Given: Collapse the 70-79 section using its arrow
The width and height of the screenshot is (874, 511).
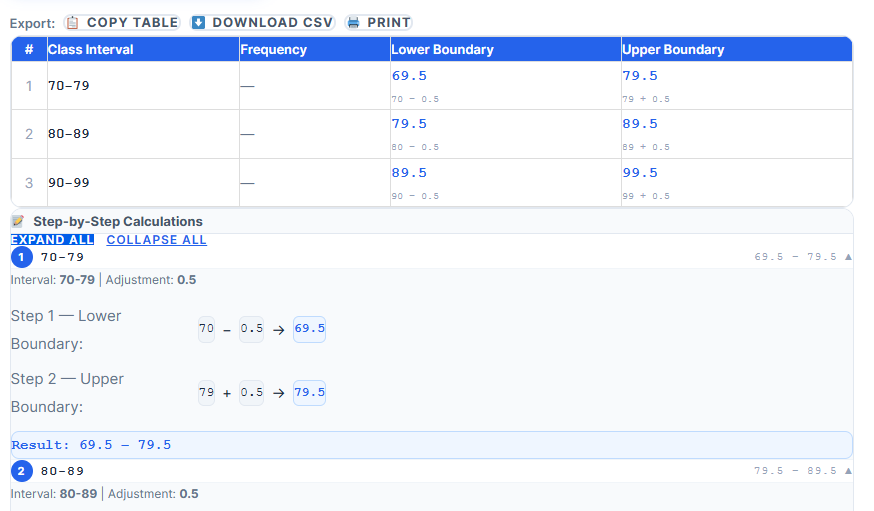Looking at the screenshot, I should pyautogui.click(x=848, y=257).
